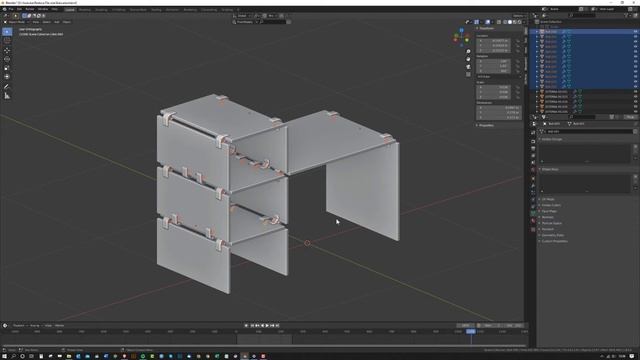Hide the first selected object with its eye icon

635,31
